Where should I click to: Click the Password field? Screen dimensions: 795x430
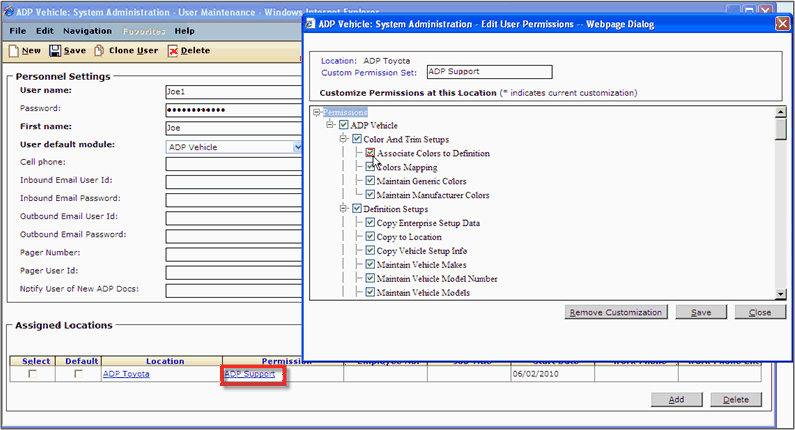(x=234, y=110)
